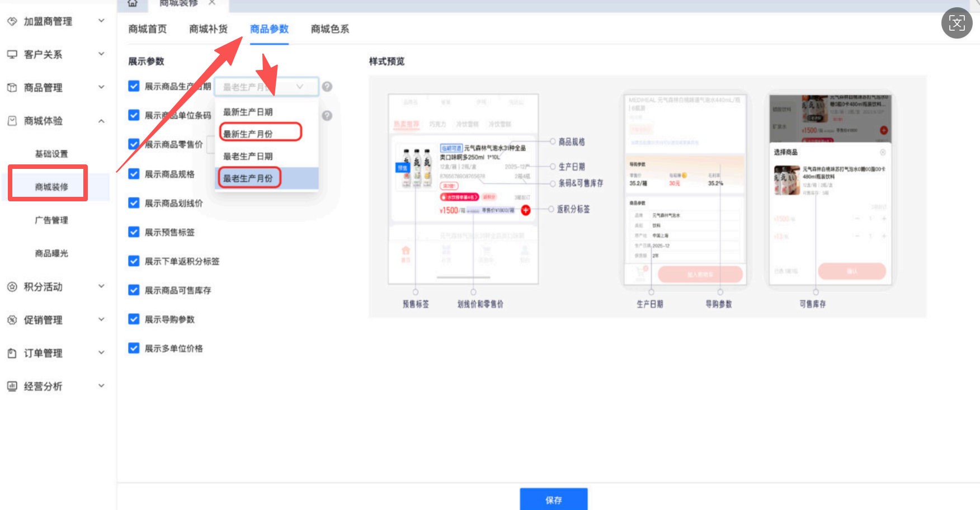Click help icon beside production date dropdown
Image resolution: width=980 pixels, height=510 pixels.
(x=327, y=87)
